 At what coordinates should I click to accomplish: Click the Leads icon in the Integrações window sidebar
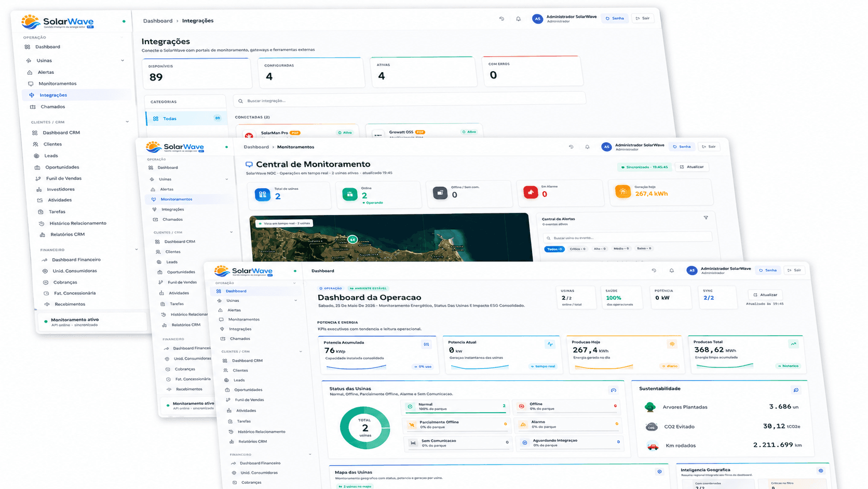pos(36,156)
